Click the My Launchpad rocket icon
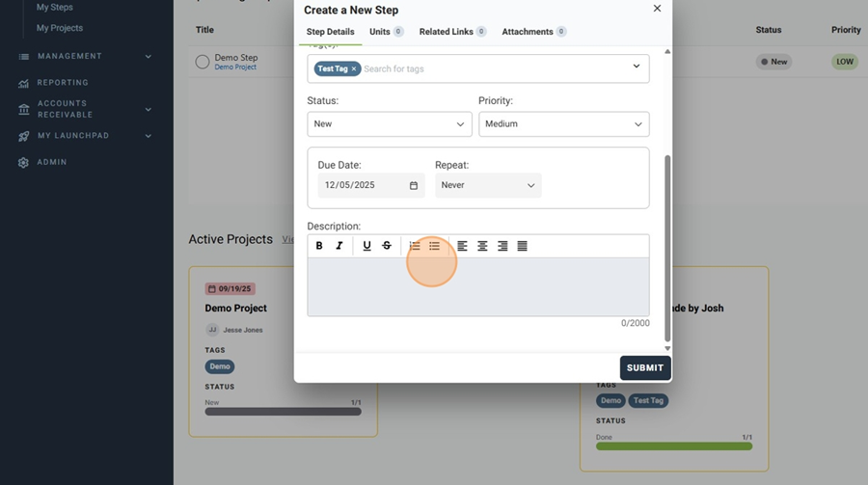 click(23, 136)
